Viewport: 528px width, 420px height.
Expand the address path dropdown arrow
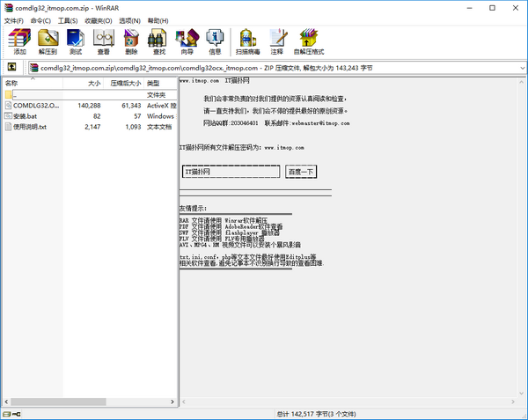[x=522, y=68]
